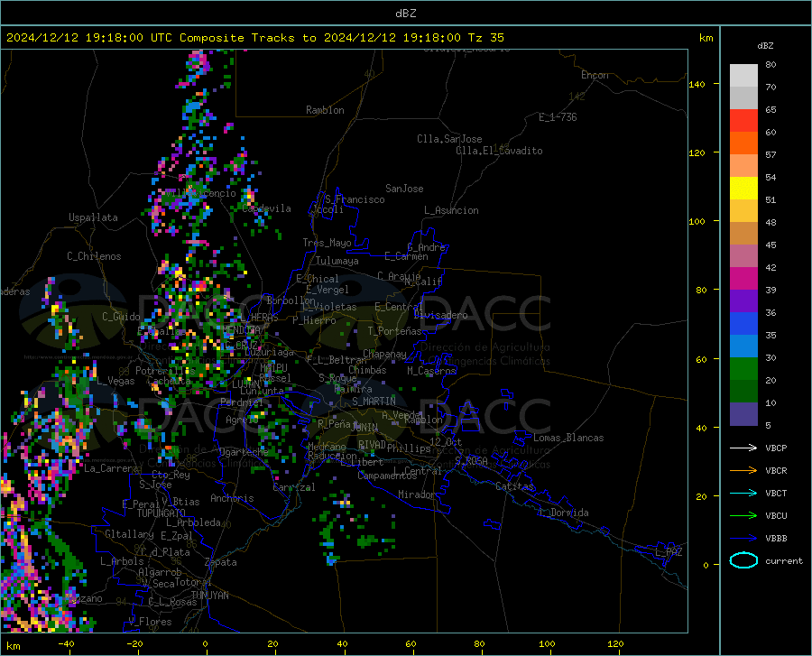
Task: Pick the purple 36–39 dBZ color band
Action: click(743, 301)
